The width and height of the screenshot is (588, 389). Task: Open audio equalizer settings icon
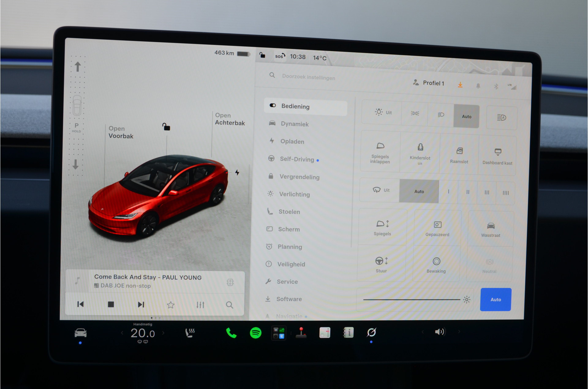(x=200, y=305)
